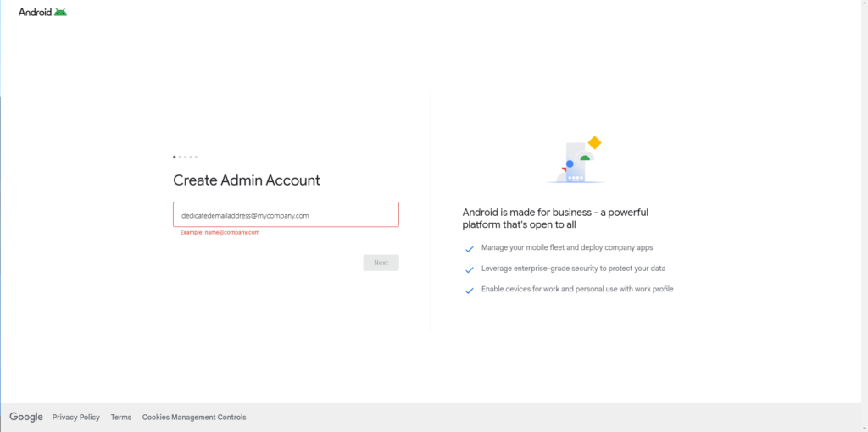Click the admin email address input field

point(286,214)
